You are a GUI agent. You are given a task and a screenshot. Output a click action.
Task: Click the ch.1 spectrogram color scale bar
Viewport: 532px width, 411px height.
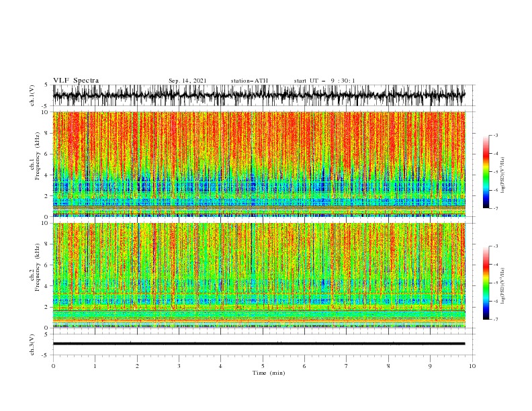coord(486,172)
